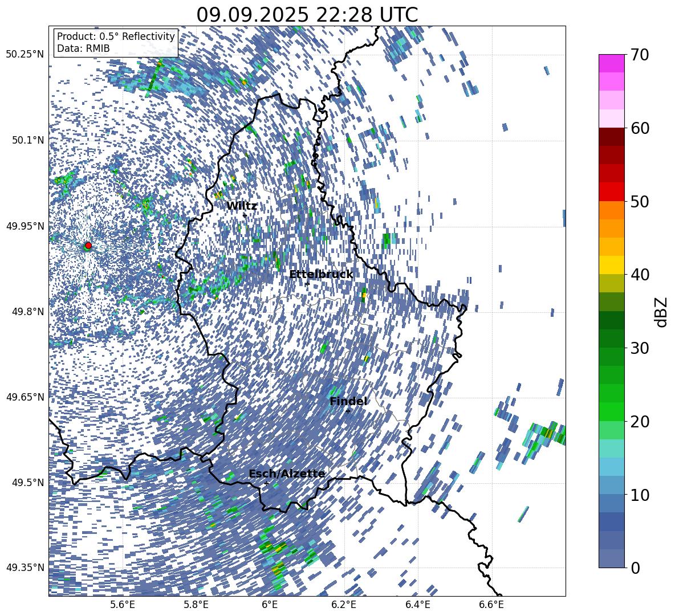675x616 pixels.
Task: Click the 09.09.2025 22:28 UTC title
Action: tap(307, 15)
